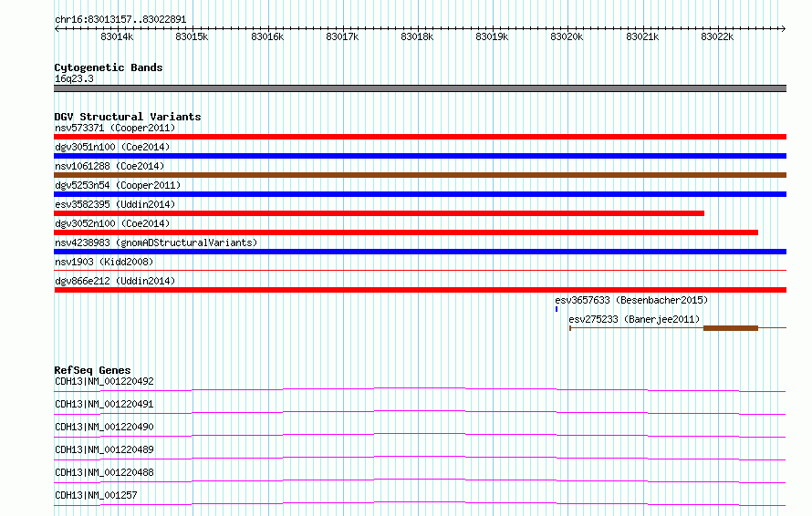Viewport: 812px width, 516px height.
Task: Open variant nsv4238983 (gnomADStructuralVariants) label
Action: pos(156,243)
